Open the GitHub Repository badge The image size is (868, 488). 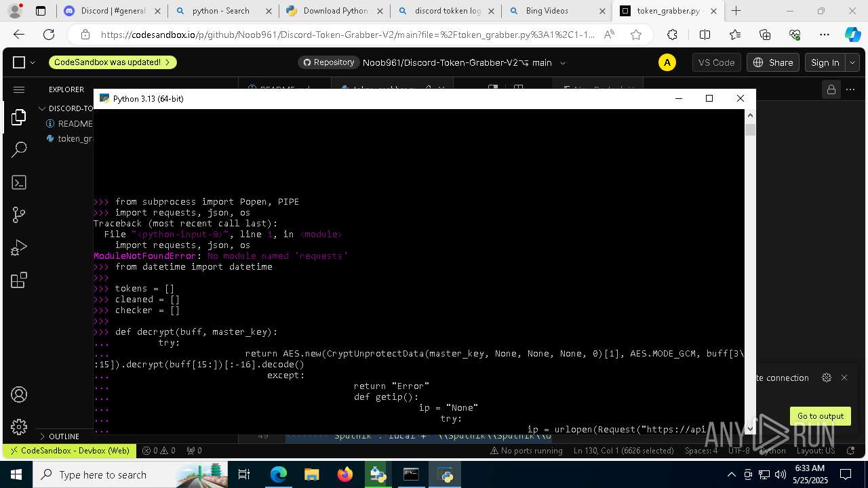328,62
